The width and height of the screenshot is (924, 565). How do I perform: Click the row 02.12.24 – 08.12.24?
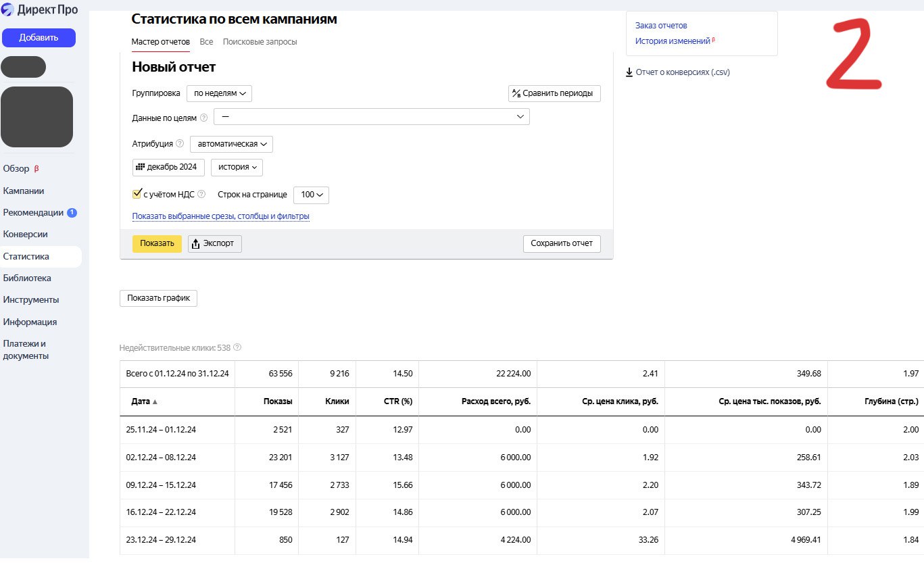(522, 458)
